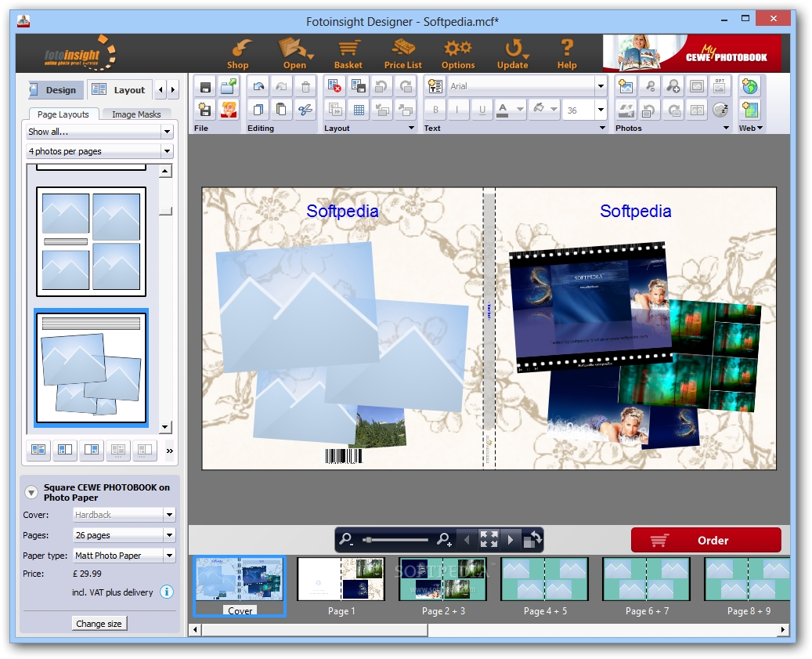Viewport: 812px width, 659px height.
Task: Open the 4 photos per pages dropdown
Action: (167, 151)
